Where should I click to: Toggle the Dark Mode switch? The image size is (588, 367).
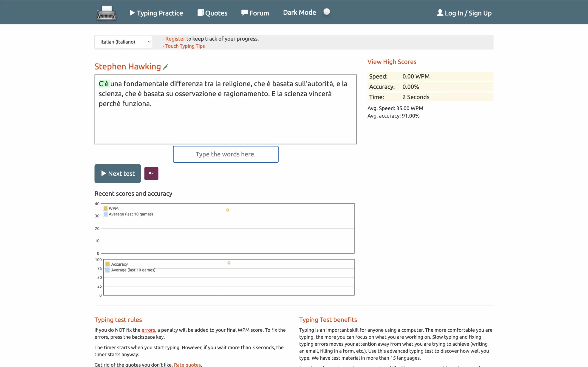(327, 12)
